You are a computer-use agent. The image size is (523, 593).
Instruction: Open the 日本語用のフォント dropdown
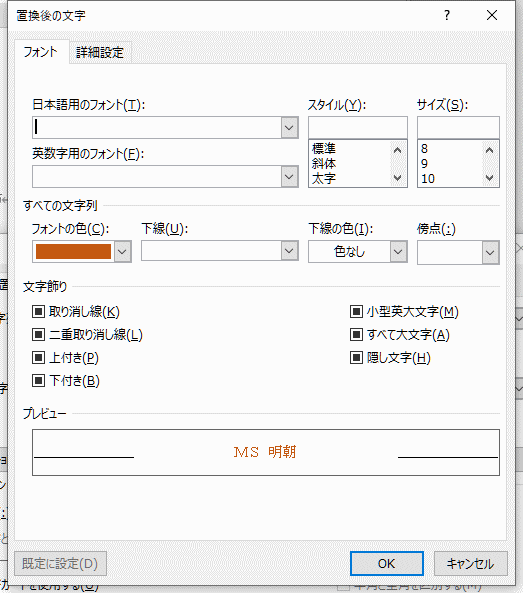[x=289, y=127]
